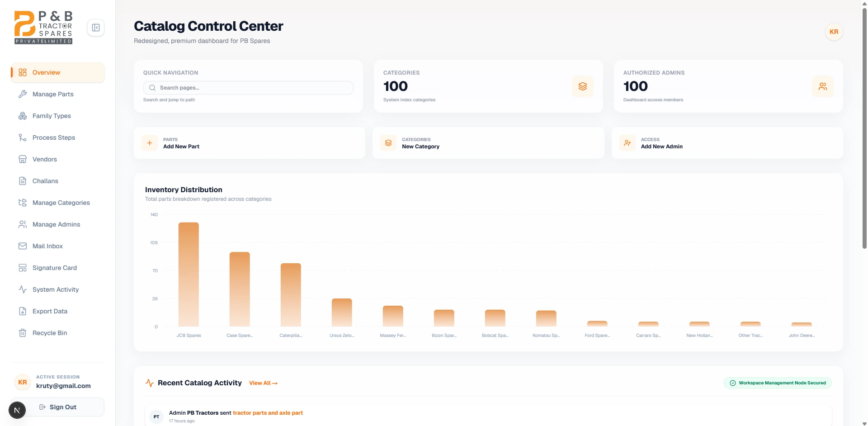This screenshot has width=868, height=426.
Task: Click the Vendors store icon
Action: coord(23,159)
